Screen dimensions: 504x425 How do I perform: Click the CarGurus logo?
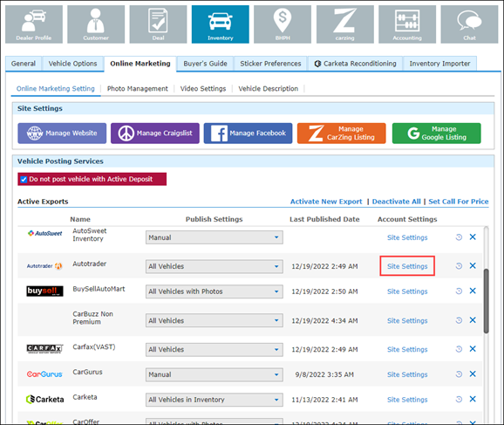pos(44,374)
